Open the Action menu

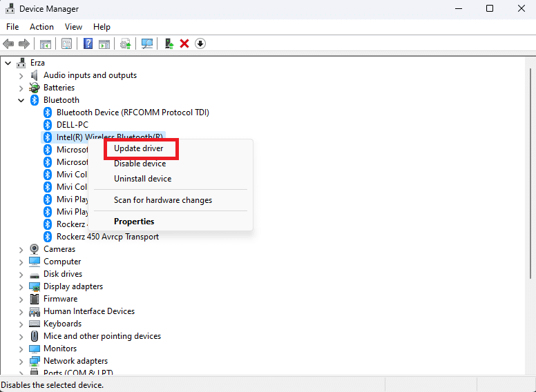(41, 27)
